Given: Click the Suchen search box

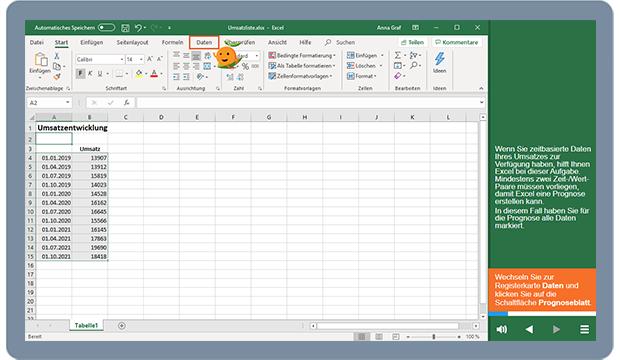Looking at the screenshot, I should [340, 42].
